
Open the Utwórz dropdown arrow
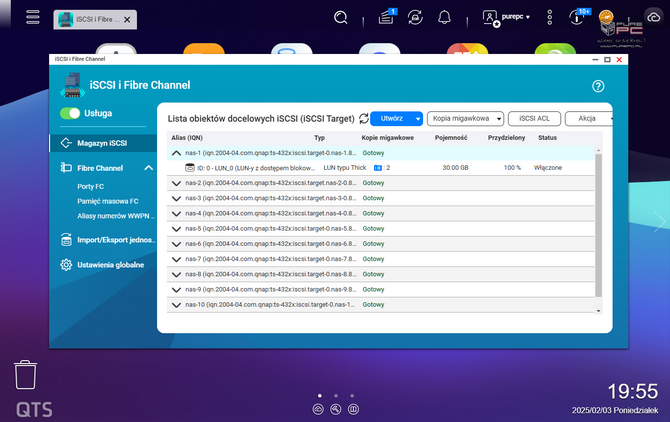[x=417, y=119]
